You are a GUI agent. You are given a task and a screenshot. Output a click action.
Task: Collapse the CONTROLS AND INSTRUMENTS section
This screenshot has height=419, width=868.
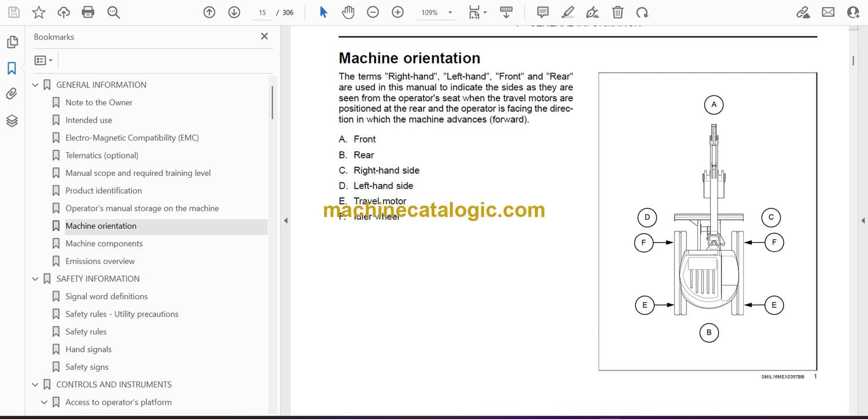[35, 385]
